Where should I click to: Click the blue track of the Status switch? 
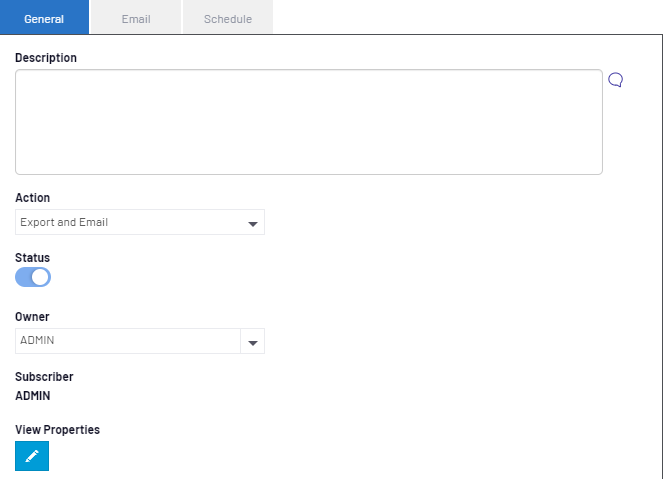click(x=23, y=277)
